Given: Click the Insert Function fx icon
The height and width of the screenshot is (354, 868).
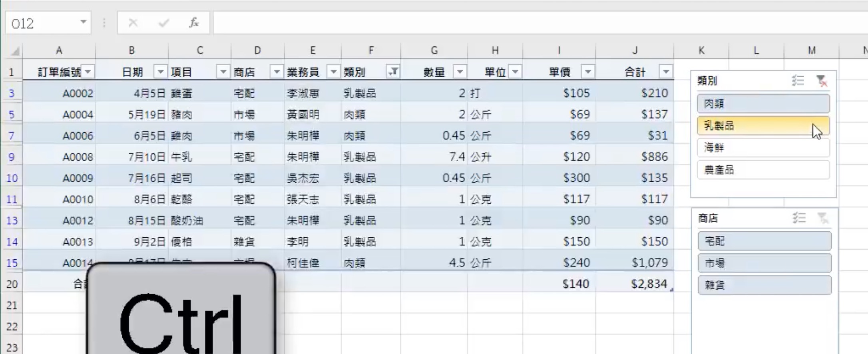Looking at the screenshot, I should [x=194, y=23].
